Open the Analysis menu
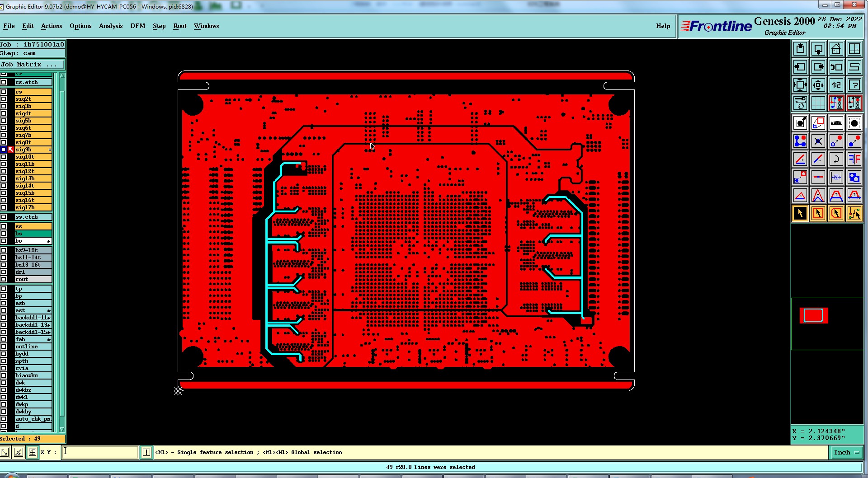This screenshot has height=478, width=868. (x=111, y=26)
